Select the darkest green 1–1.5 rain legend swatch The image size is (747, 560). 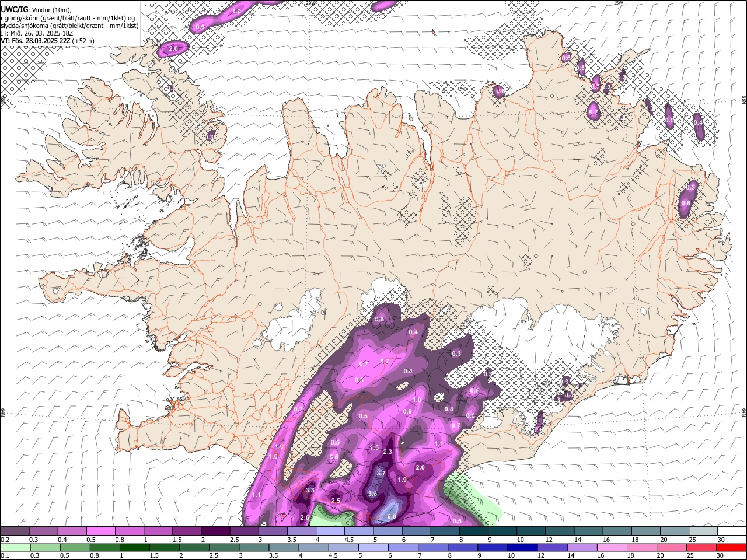click(135, 547)
